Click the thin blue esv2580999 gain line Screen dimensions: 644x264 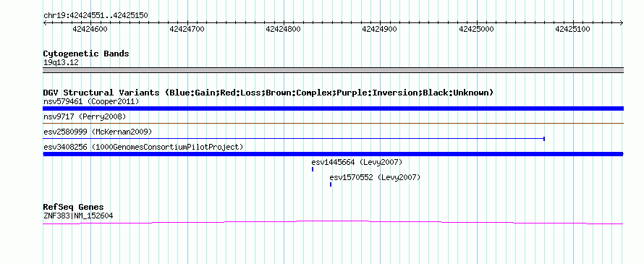[x=294, y=139]
